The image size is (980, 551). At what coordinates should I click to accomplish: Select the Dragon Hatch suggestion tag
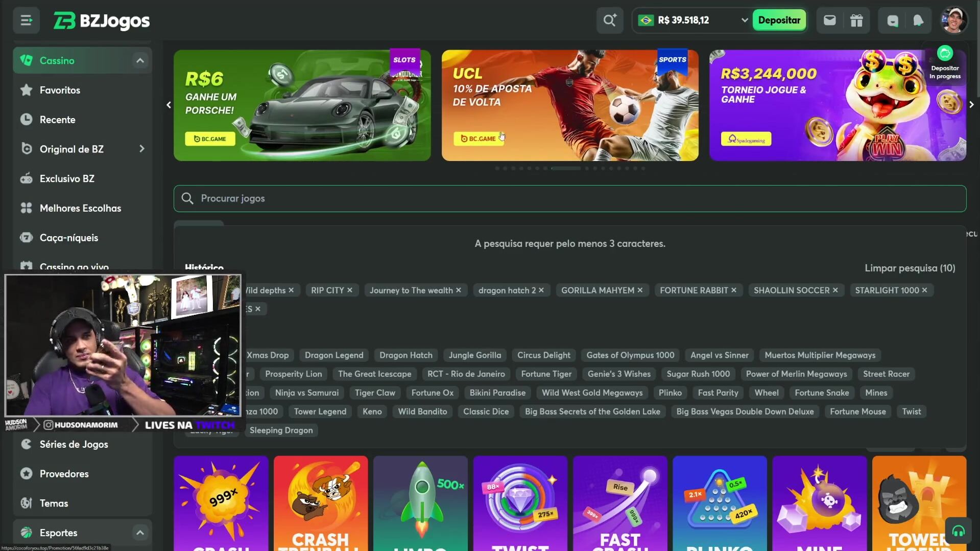tap(405, 355)
